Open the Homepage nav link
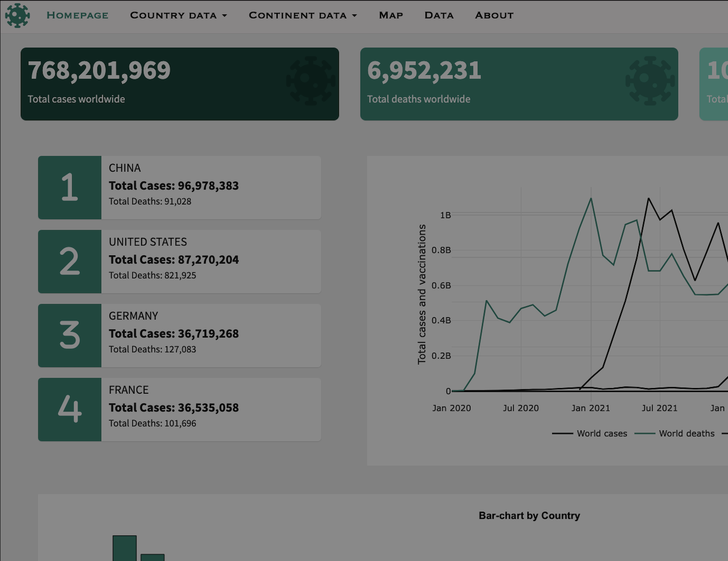This screenshot has width=728, height=561. (78, 15)
